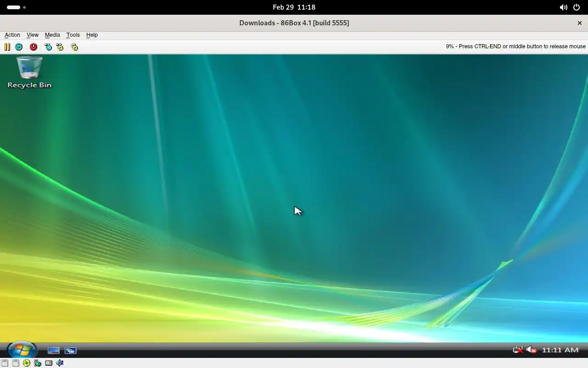Open the Help menu
588x368 pixels.
tap(92, 35)
